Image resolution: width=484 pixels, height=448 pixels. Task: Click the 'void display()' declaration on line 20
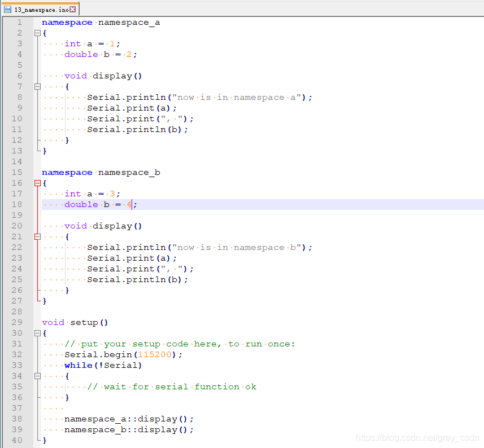point(103,226)
